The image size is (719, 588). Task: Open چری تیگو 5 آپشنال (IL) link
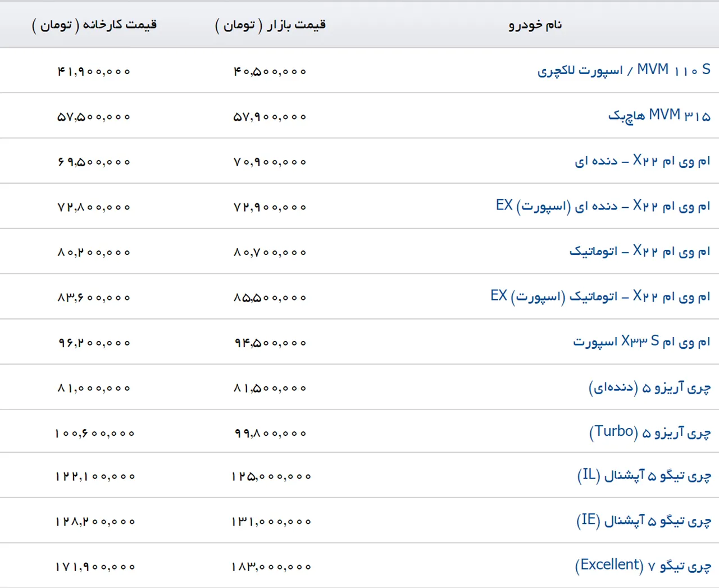[644, 476]
